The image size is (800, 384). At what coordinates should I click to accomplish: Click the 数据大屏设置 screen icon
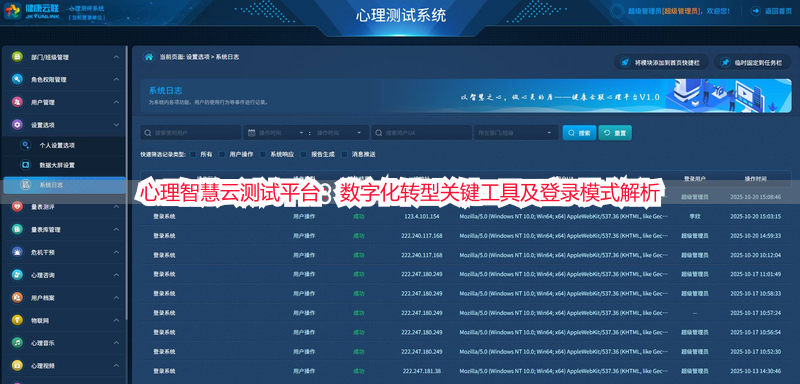point(25,165)
